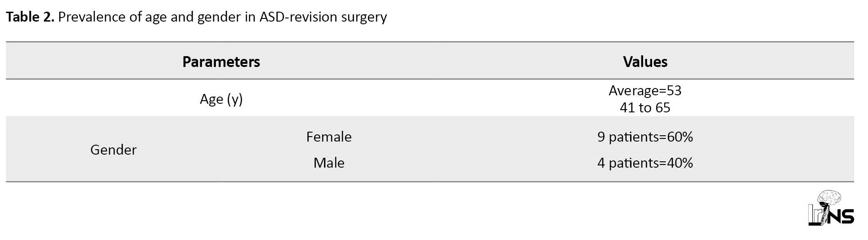Click the Male subcategory cell
This screenshot has height=240, width=868.
pyautogui.click(x=329, y=163)
